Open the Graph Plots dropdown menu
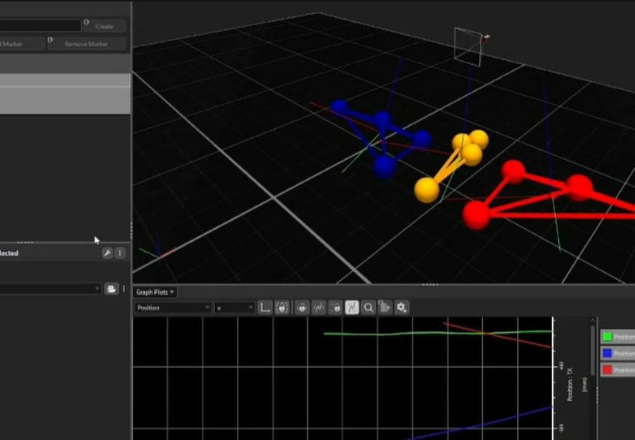Viewport: 635px width, 440px height. click(x=155, y=292)
